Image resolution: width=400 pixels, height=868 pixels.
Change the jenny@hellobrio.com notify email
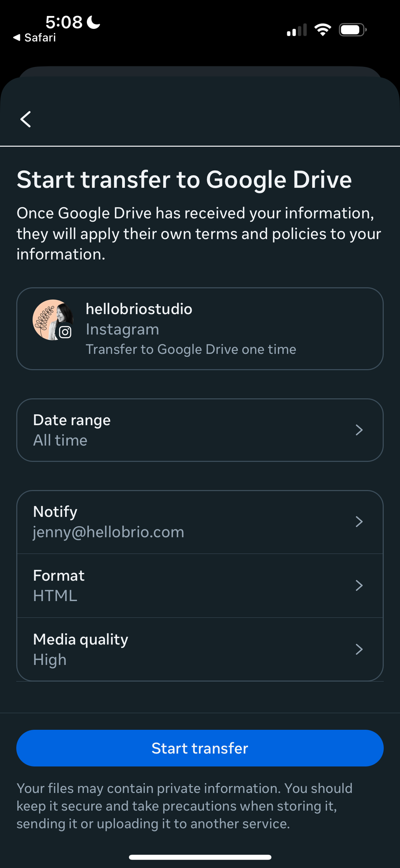pyautogui.click(x=108, y=532)
